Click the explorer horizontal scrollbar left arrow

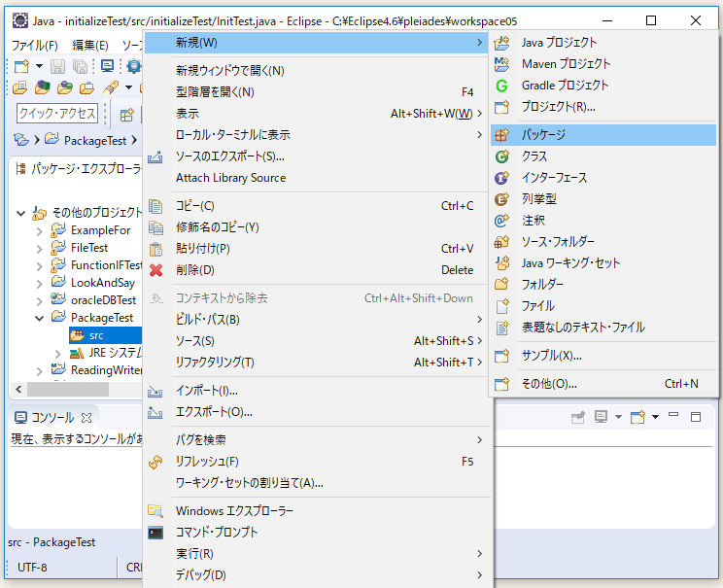click(18, 389)
